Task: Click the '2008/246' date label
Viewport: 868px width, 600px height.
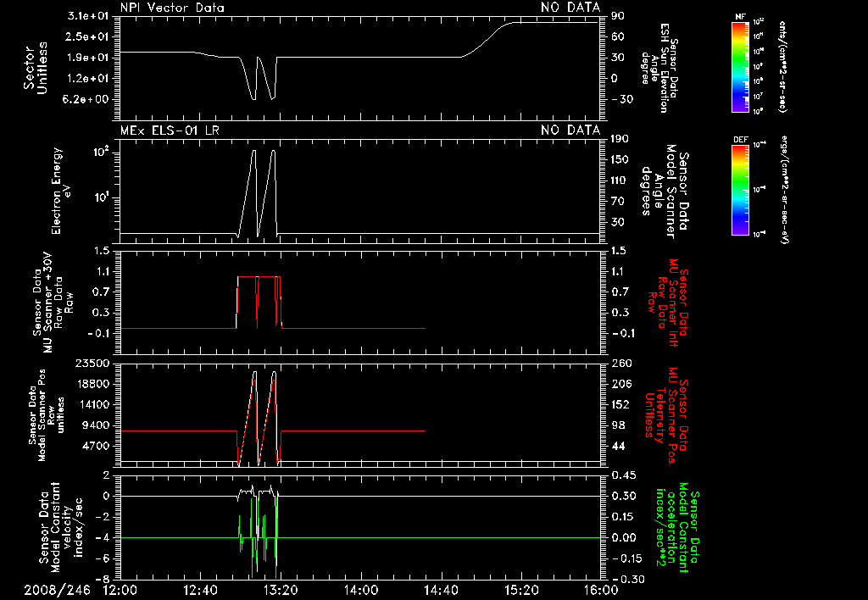Action: pyautogui.click(x=57, y=590)
